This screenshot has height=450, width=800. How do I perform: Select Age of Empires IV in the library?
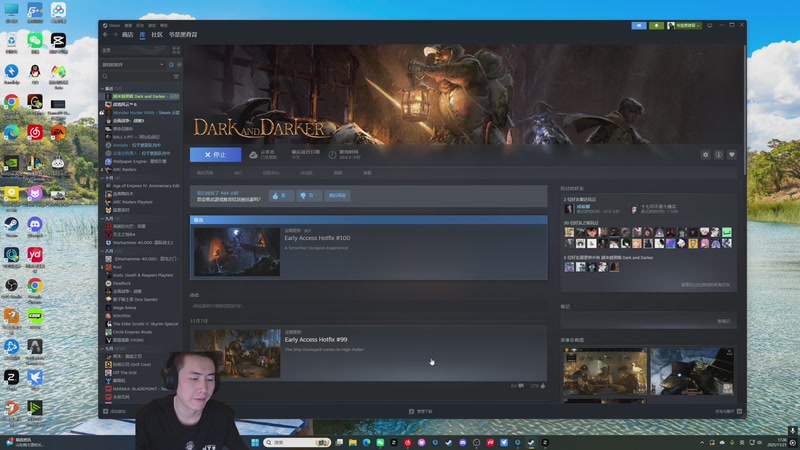click(x=142, y=186)
